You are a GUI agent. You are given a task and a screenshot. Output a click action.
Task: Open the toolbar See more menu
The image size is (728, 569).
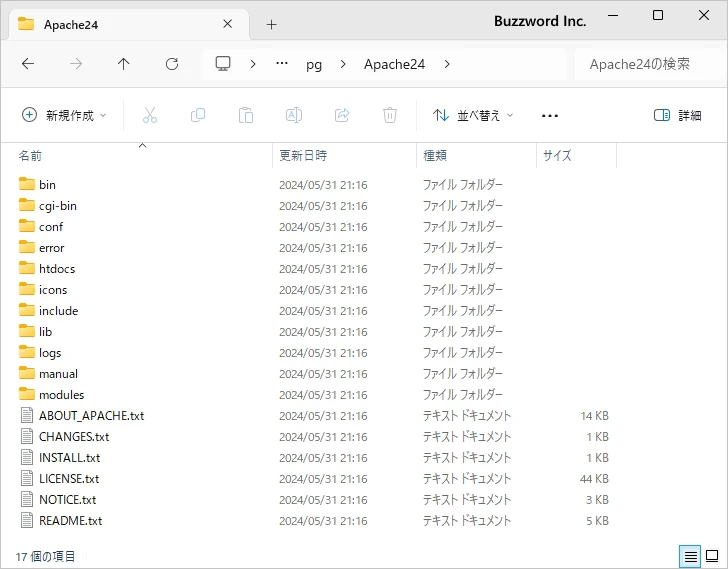coord(550,116)
